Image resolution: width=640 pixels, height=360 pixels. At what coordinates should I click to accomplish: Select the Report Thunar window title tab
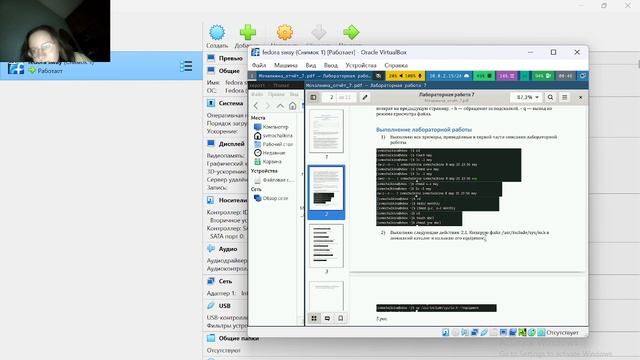276,85
